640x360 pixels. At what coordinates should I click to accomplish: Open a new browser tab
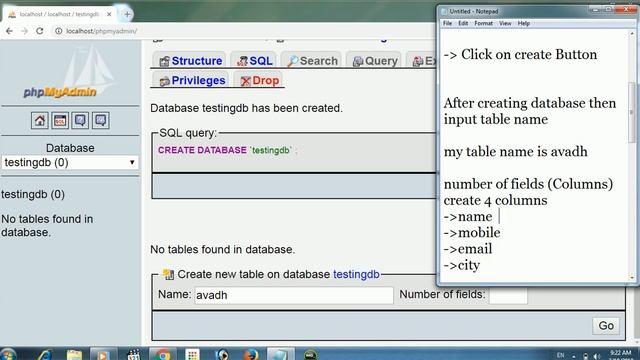click(127, 14)
